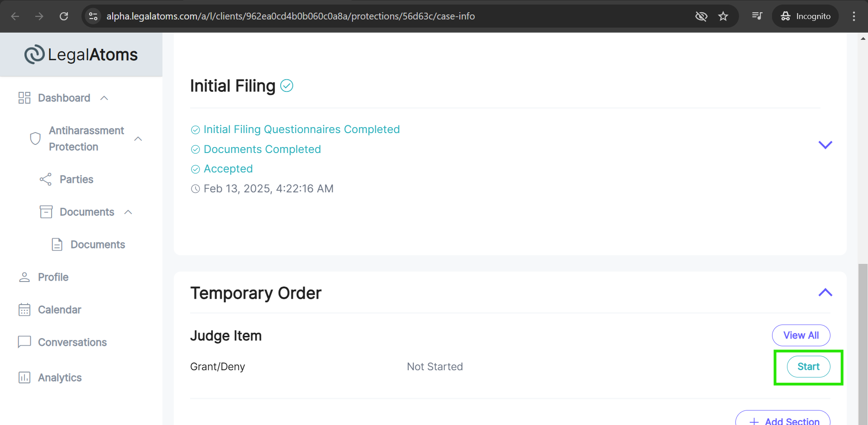This screenshot has width=868, height=425.
Task: Open Calendar in sidebar
Action: pyautogui.click(x=60, y=310)
